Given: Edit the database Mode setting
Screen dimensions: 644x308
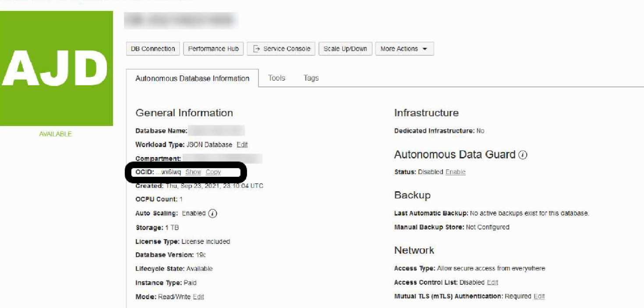Looking at the screenshot, I should [x=198, y=297].
